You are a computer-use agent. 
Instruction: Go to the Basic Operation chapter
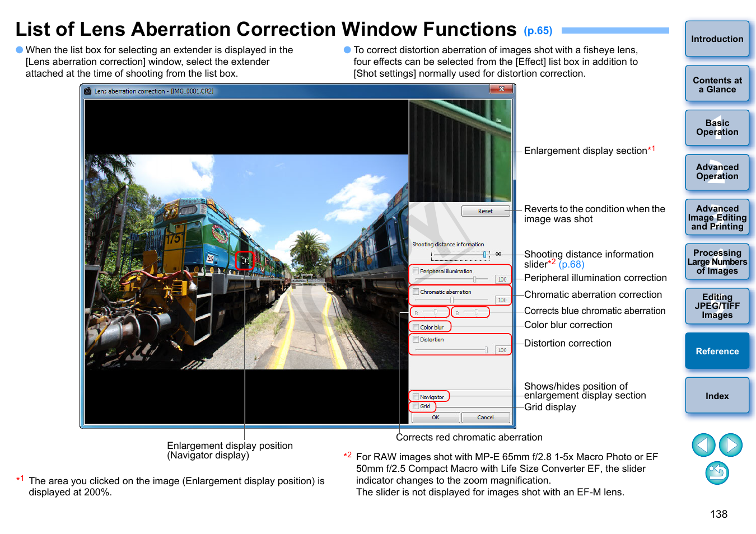(x=717, y=128)
